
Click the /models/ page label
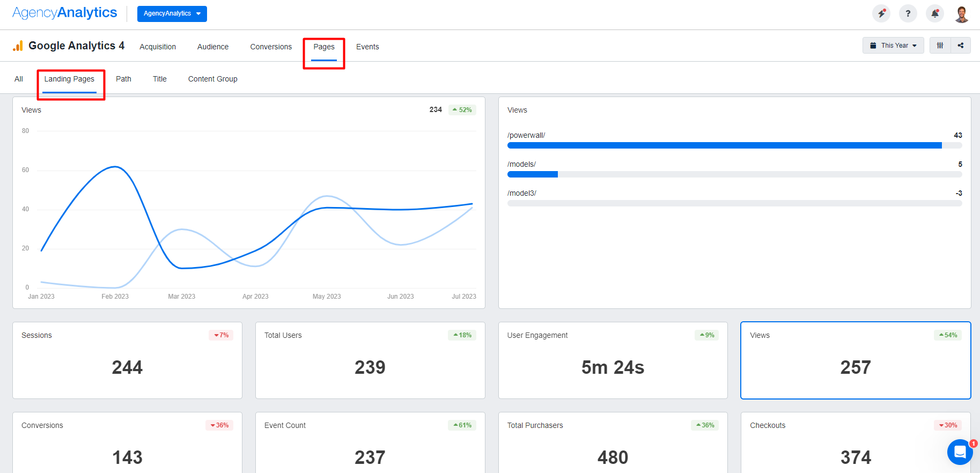[x=522, y=164]
